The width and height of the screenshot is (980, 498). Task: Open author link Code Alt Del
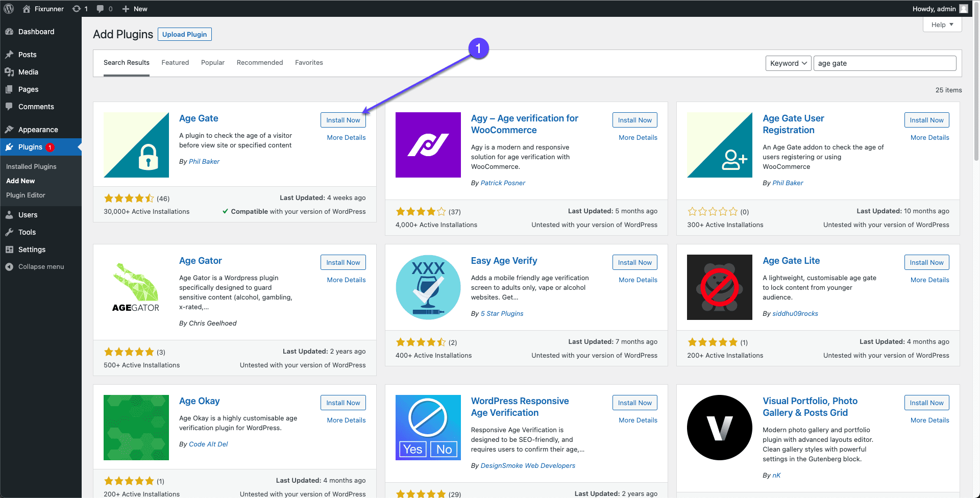(x=208, y=444)
